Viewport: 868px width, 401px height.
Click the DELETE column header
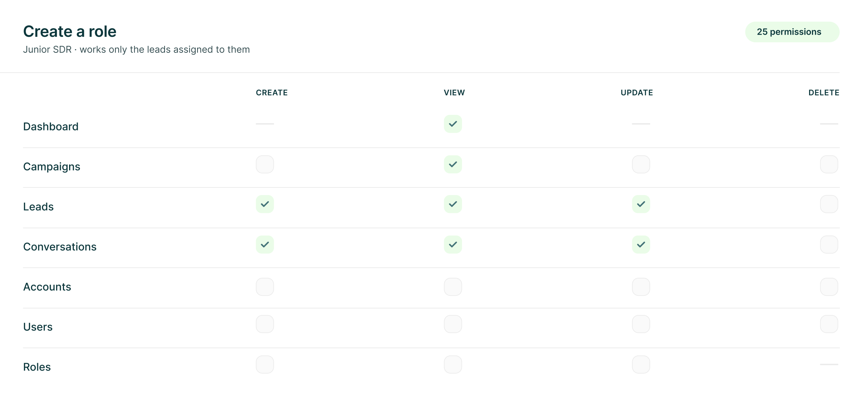tap(824, 92)
